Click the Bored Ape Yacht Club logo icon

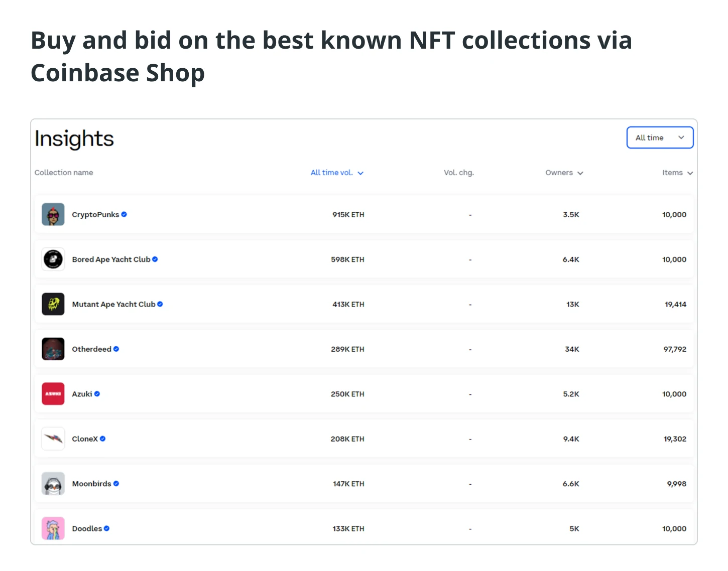click(53, 259)
